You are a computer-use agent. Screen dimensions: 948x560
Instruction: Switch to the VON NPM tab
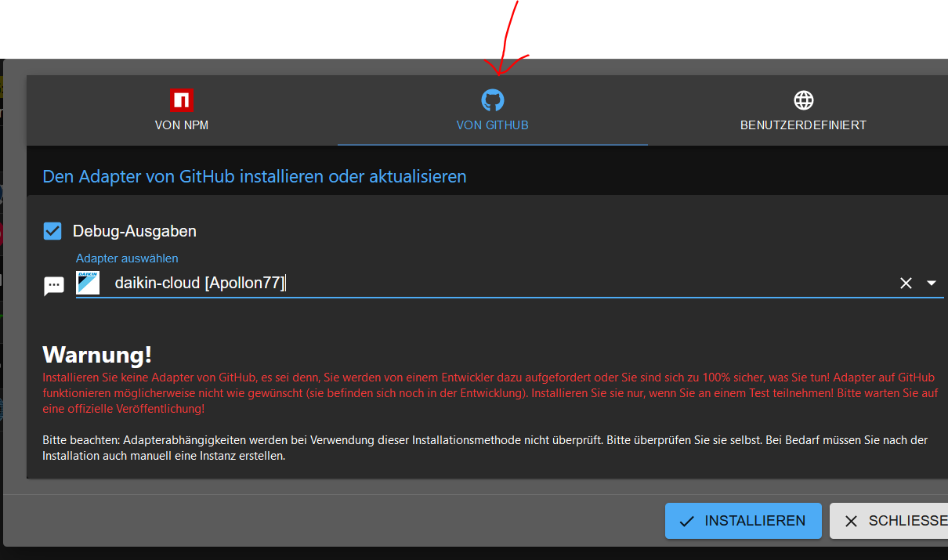182,110
